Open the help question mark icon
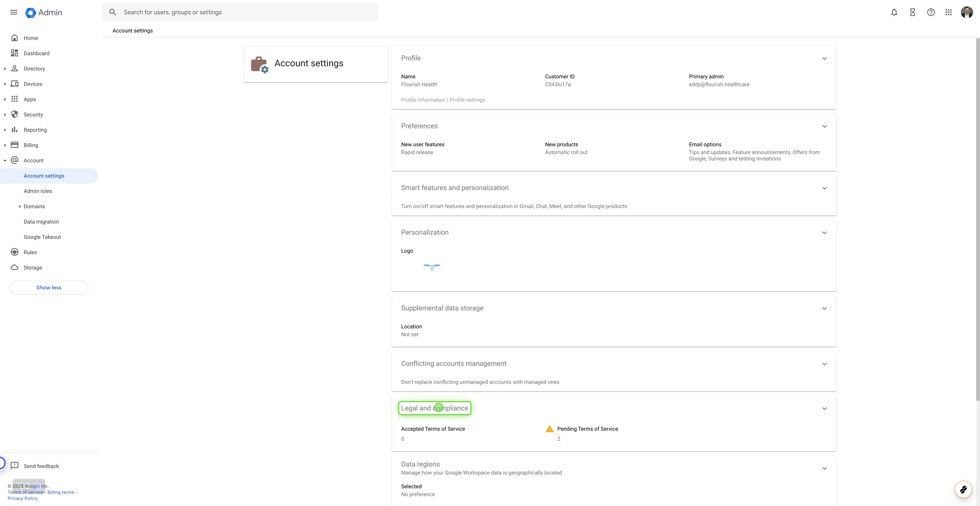This screenshot has height=506, width=980. click(x=931, y=12)
